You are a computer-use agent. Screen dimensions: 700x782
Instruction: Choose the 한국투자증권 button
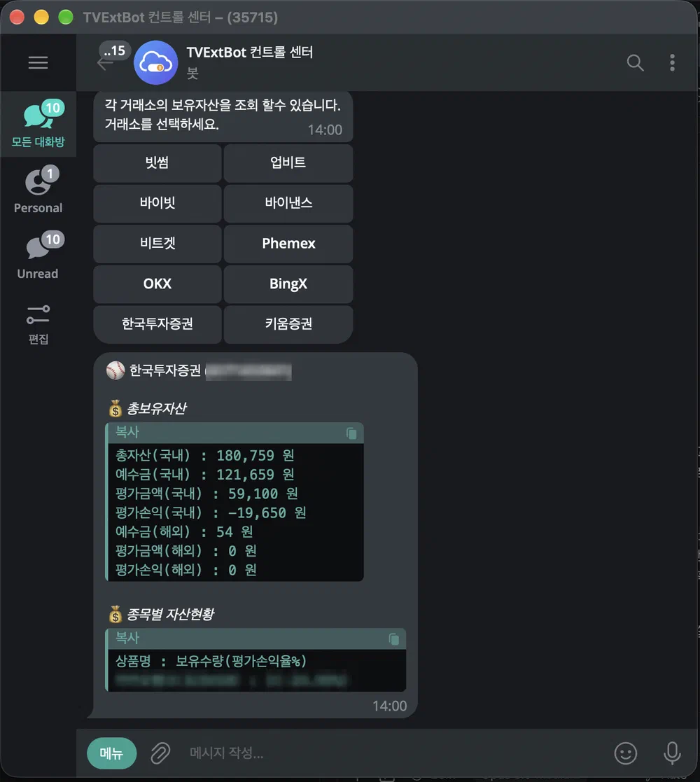(157, 325)
